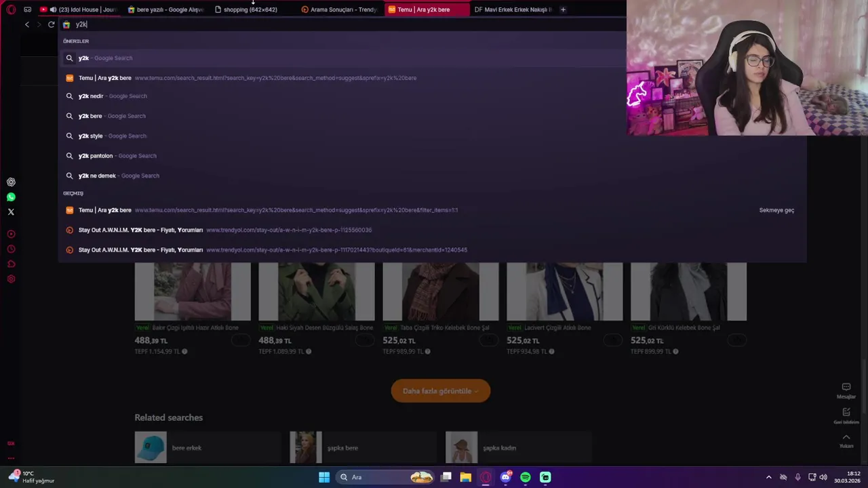The height and width of the screenshot is (488, 868).
Task: Open WhatsApp in the sidebar
Action: pos(11,197)
